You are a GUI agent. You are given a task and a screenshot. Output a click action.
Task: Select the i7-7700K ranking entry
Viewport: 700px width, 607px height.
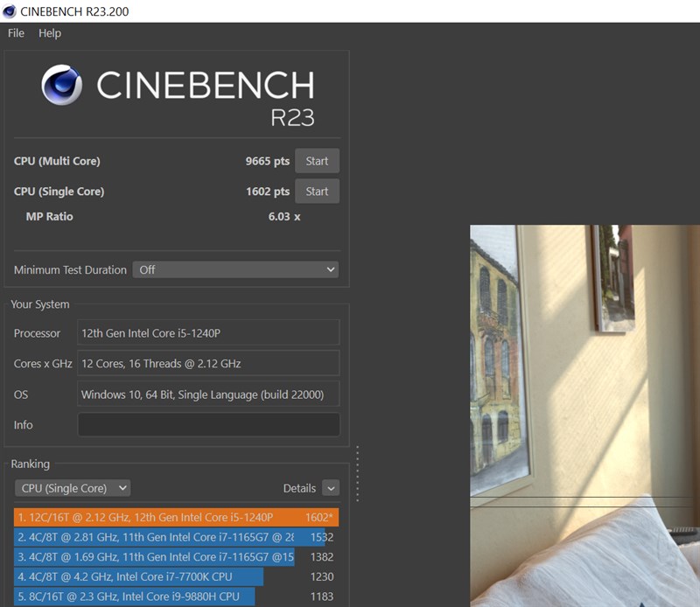point(177,576)
